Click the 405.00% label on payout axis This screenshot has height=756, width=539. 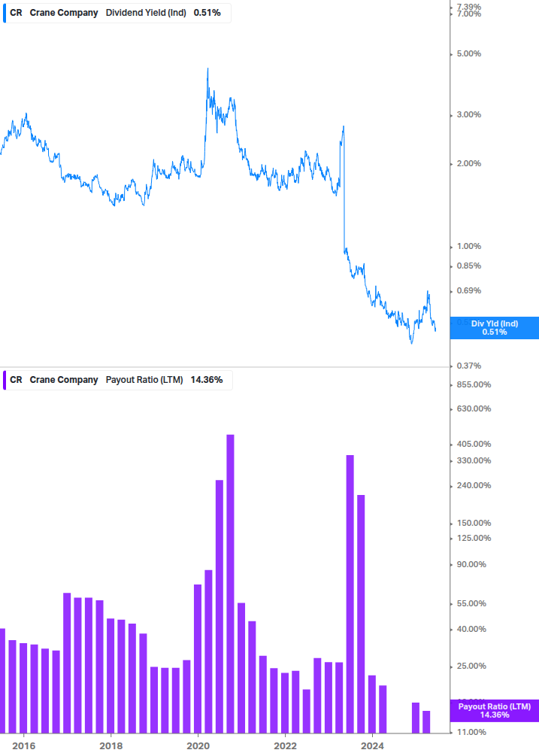[x=474, y=444]
